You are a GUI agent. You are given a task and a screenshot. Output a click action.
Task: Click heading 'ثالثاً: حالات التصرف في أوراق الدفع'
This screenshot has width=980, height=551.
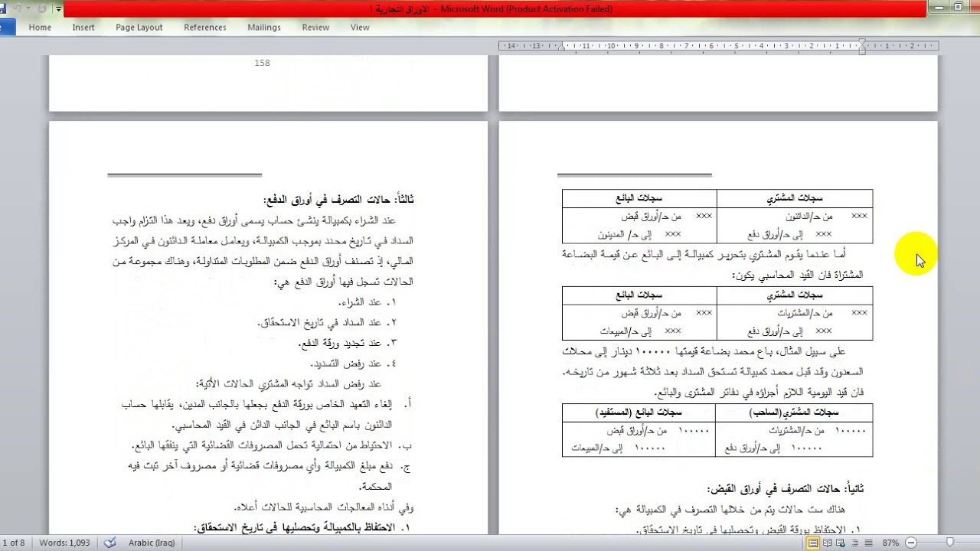[338, 200]
